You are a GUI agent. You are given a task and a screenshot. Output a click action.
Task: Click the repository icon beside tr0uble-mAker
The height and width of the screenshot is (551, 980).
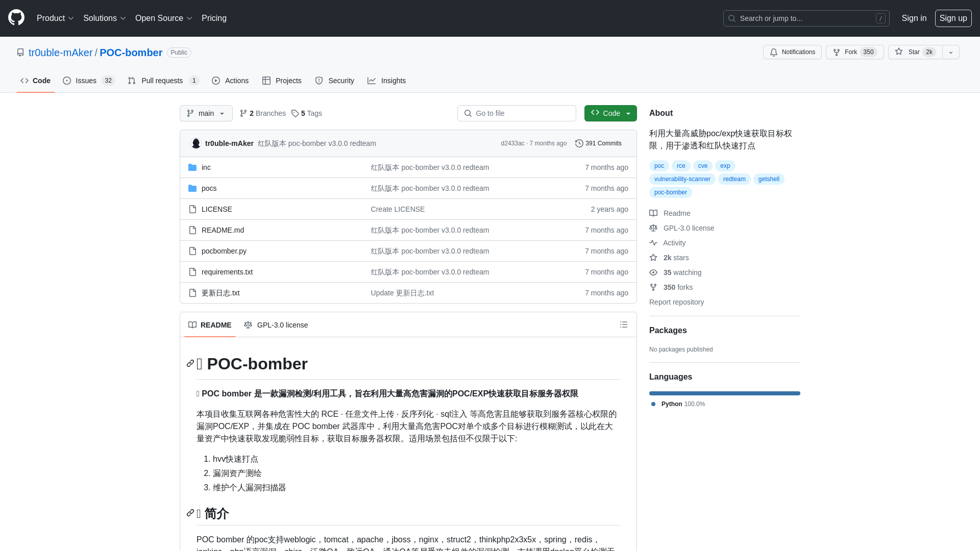(x=20, y=53)
